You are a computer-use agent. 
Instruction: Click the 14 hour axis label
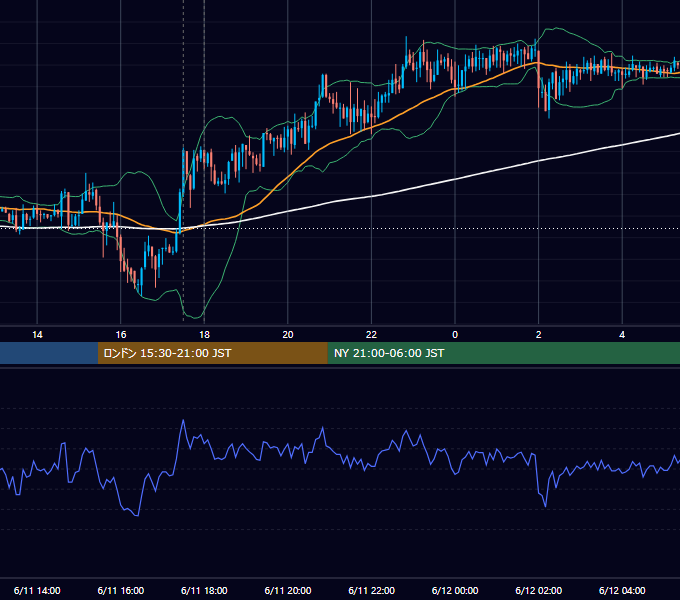point(37,335)
